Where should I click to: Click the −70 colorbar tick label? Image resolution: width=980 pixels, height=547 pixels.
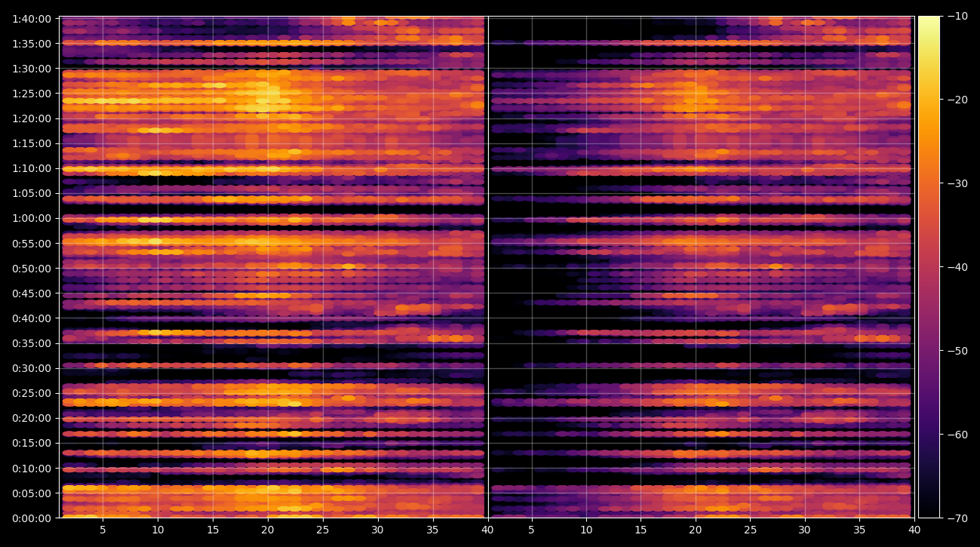coord(957,518)
